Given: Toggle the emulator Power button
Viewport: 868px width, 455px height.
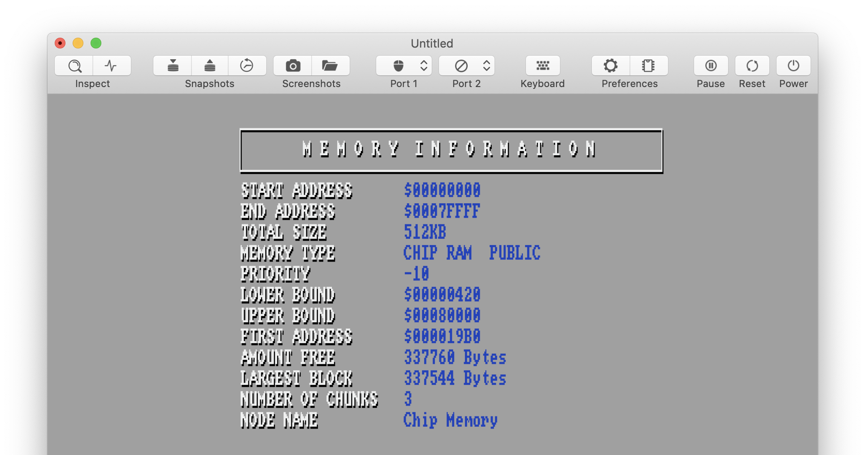Looking at the screenshot, I should click(x=793, y=66).
